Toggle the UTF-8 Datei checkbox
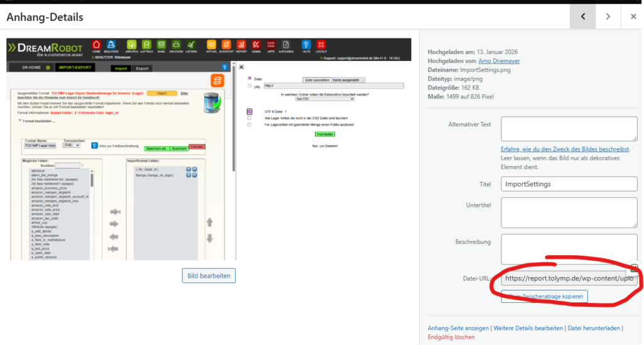This screenshot has width=644, height=345. [x=250, y=111]
